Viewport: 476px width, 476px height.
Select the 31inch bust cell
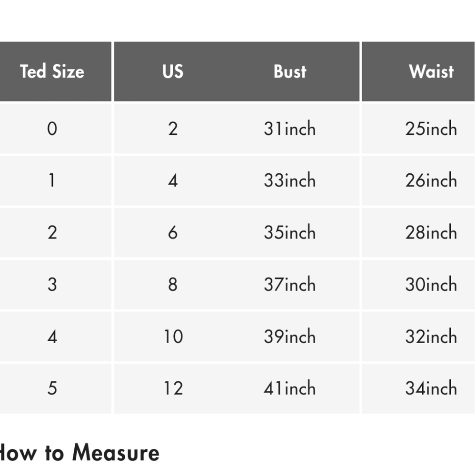(x=290, y=129)
